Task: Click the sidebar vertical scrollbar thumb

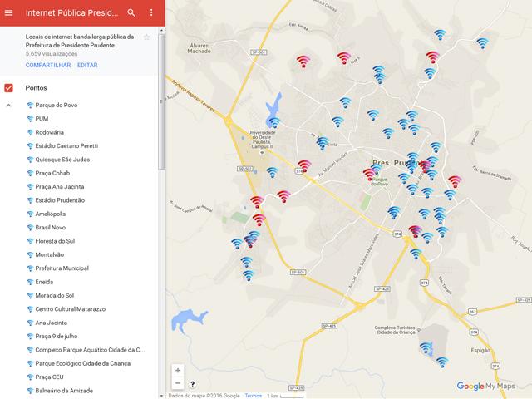Action: 161,101
